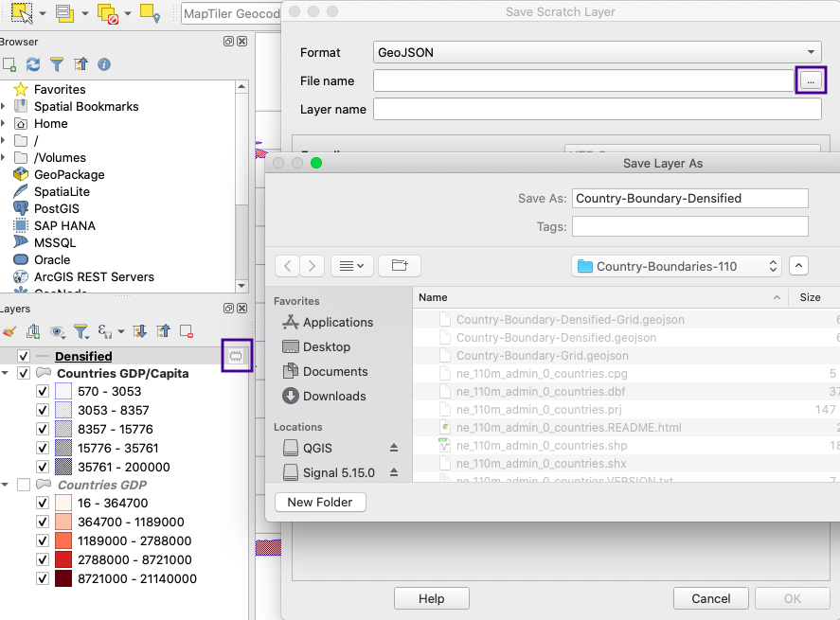The width and height of the screenshot is (840, 620).
Task: Uncheck the Densified layer visibility checkbox
Action: [x=24, y=357]
